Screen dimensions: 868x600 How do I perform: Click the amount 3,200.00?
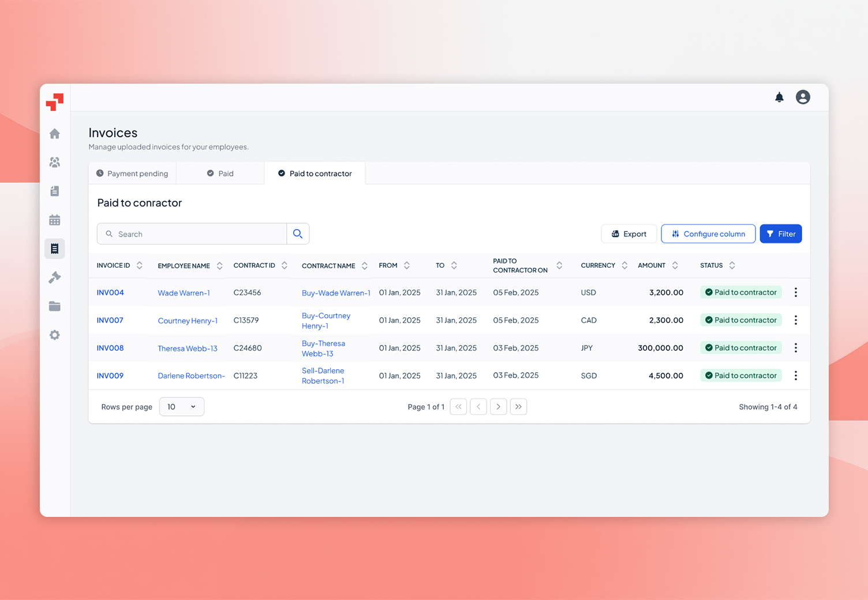(666, 292)
